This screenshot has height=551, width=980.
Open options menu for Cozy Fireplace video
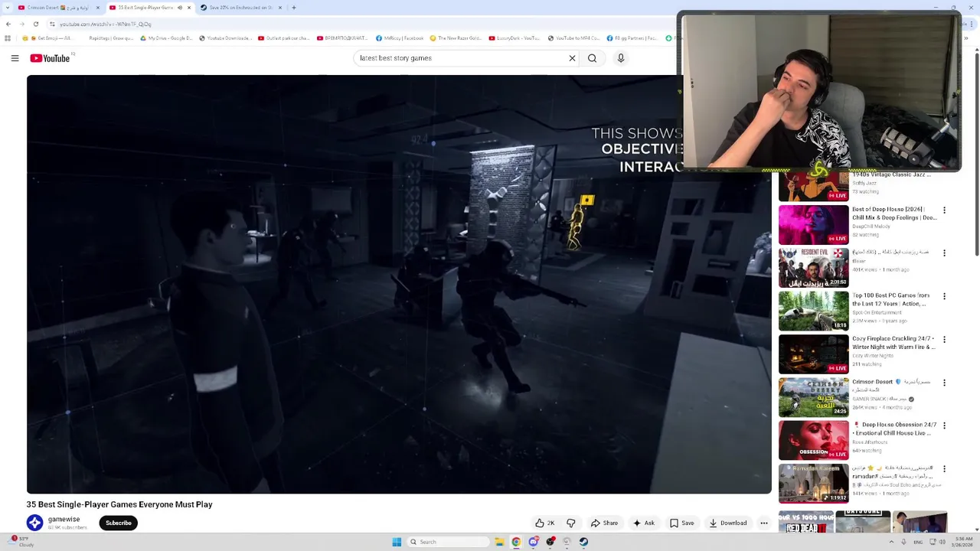[944, 339]
